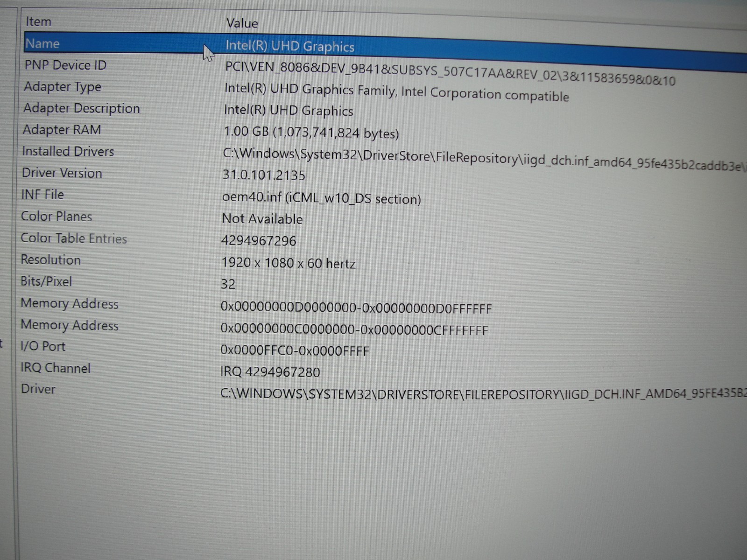Click the 4294967296 color table value
Image resolution: width=747 pixels, height=560 pixels.
coord(259,241)
